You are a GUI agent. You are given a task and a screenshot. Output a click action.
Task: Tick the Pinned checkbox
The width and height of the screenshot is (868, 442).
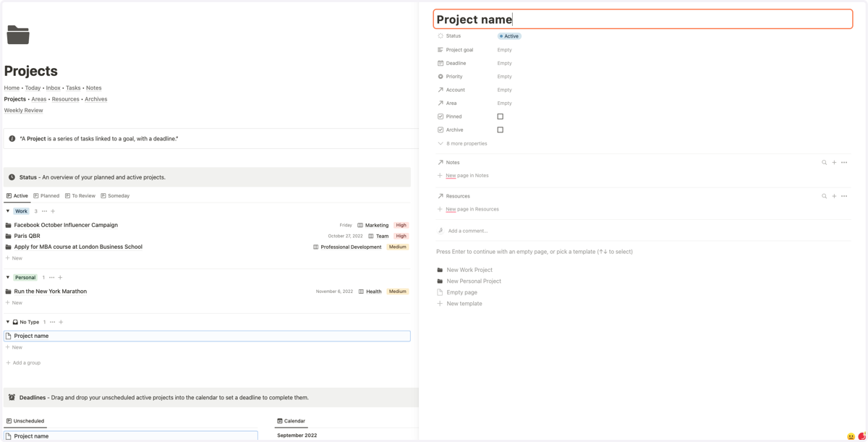500,116
